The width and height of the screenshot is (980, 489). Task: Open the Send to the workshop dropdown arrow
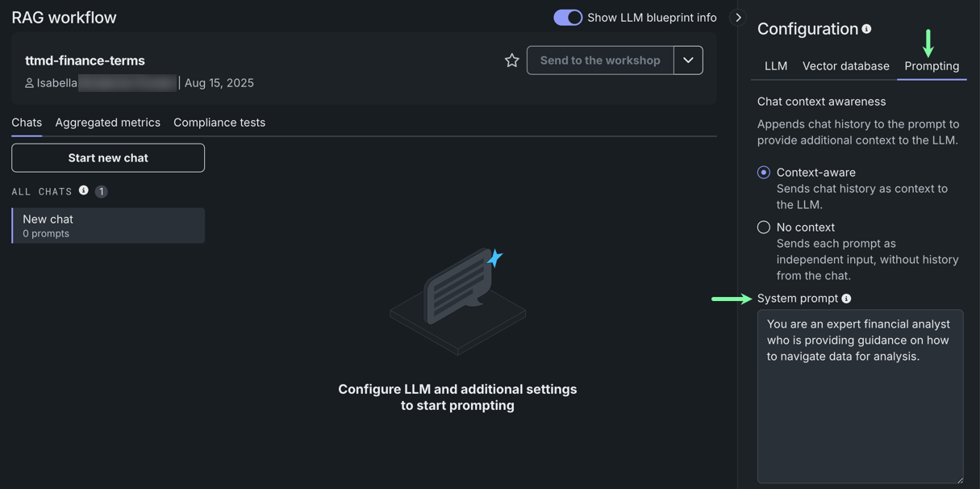[x=688, y=61]
